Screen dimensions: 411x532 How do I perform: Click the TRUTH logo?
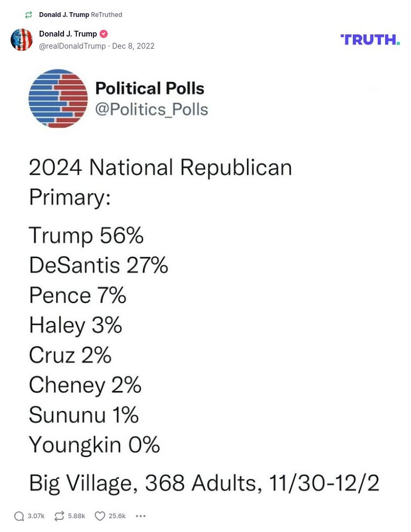point(370,40)
